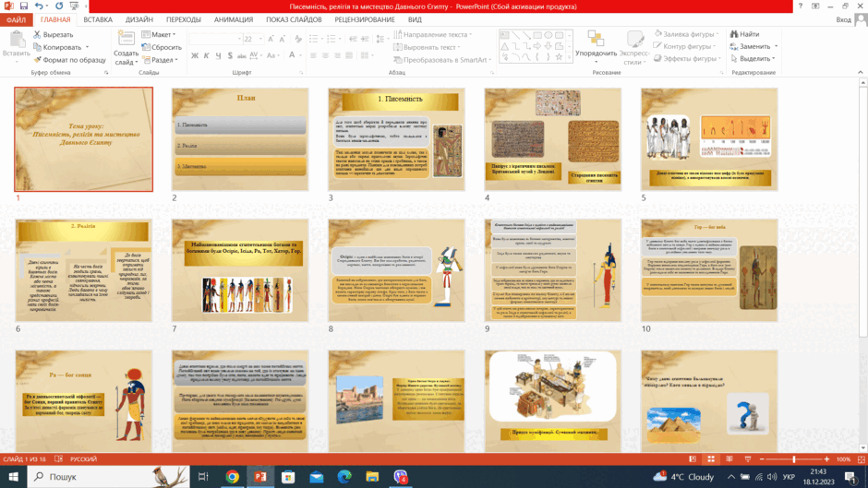The height and width of the screenshot is (488, 868).
Task: Click Пошук taskbar search field
Action: pos(109,476)
